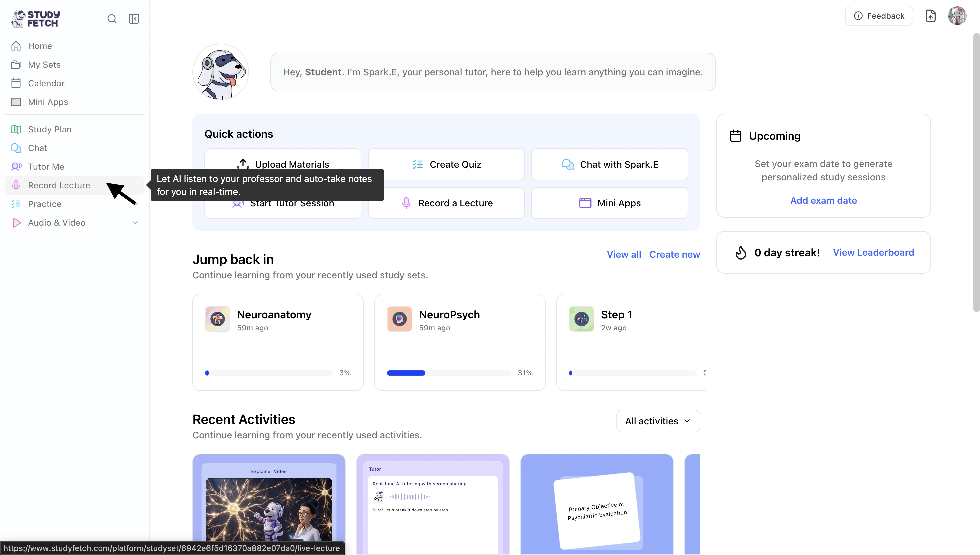This screenshot has height=555, width=980.
Task: Click the NeuroPsych study set icon
Action: coord(399,319)
